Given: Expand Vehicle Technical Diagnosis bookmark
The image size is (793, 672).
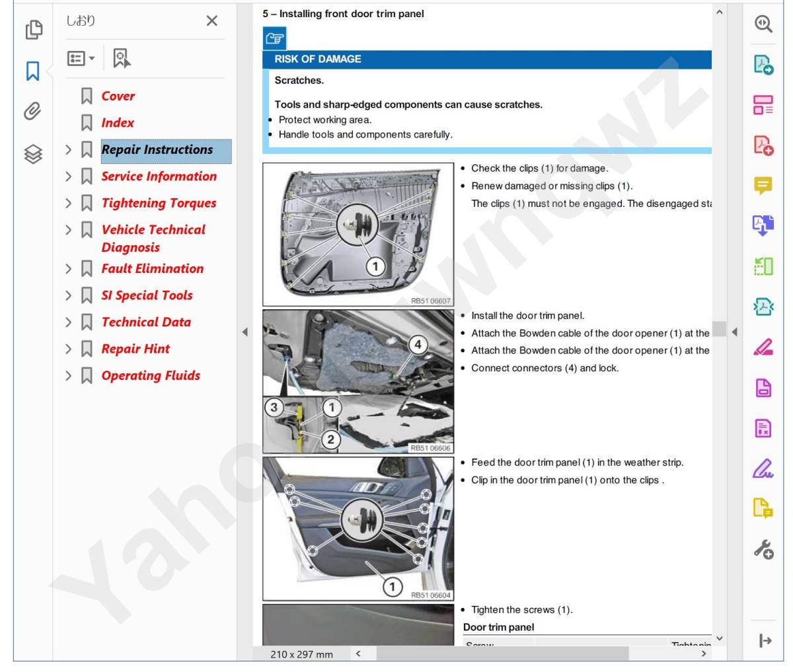Looking at the screenshot, I should click(69, 230).
